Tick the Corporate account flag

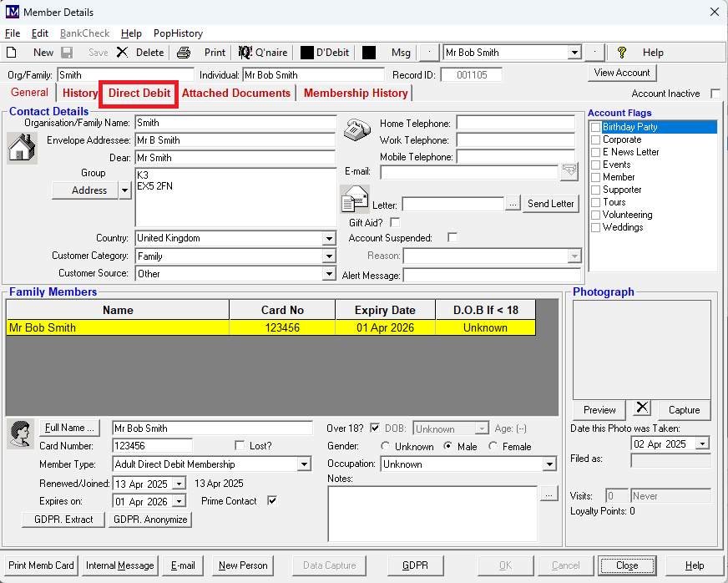click(x=595, y=139)
